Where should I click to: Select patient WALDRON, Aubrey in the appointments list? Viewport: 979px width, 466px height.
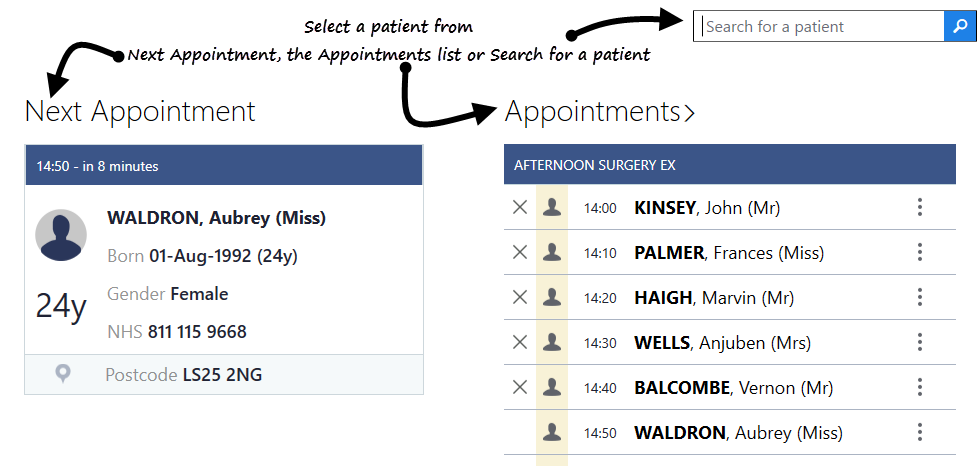[x=738, y=433]
